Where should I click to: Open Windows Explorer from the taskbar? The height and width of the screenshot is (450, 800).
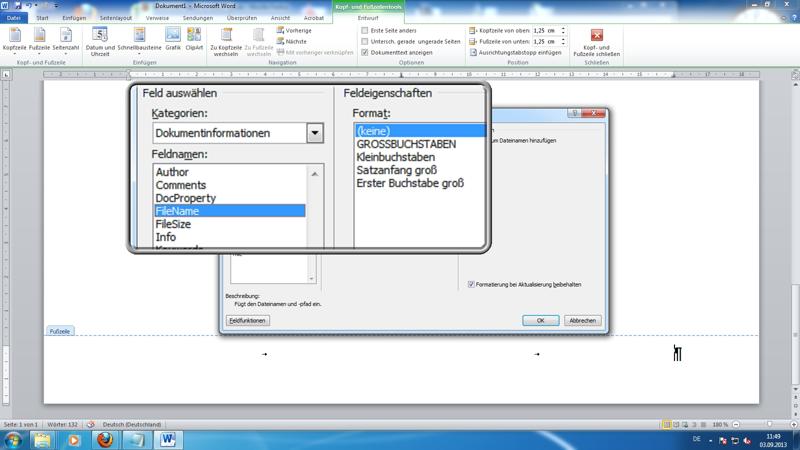click(42, 440)
